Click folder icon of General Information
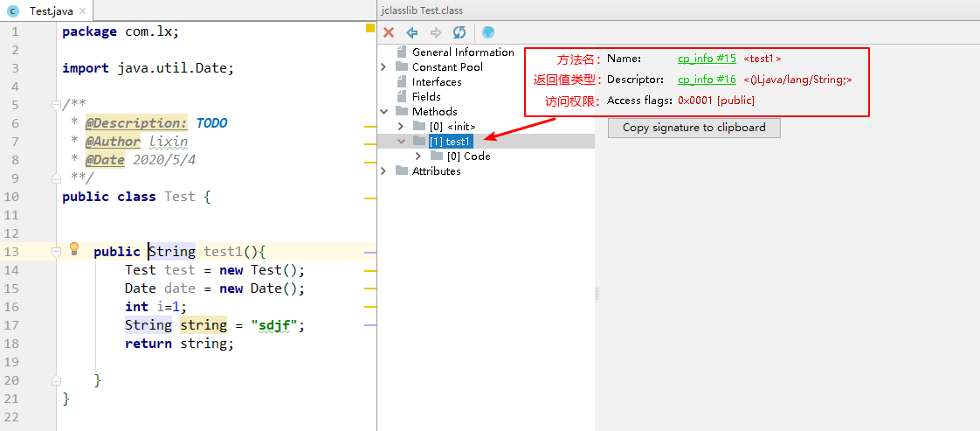The width and height of the screenshot is (980, 431). [x=401, y=52]
